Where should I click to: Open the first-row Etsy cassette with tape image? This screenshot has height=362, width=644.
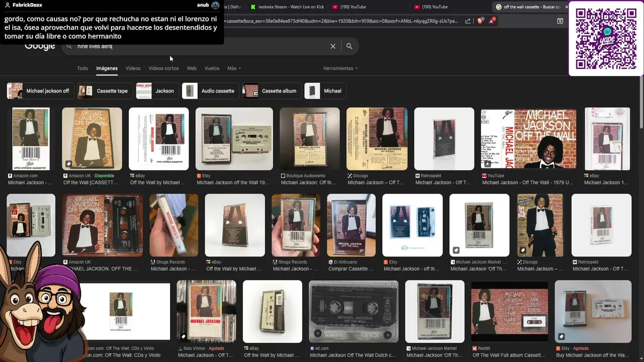[x=234, y=139]
